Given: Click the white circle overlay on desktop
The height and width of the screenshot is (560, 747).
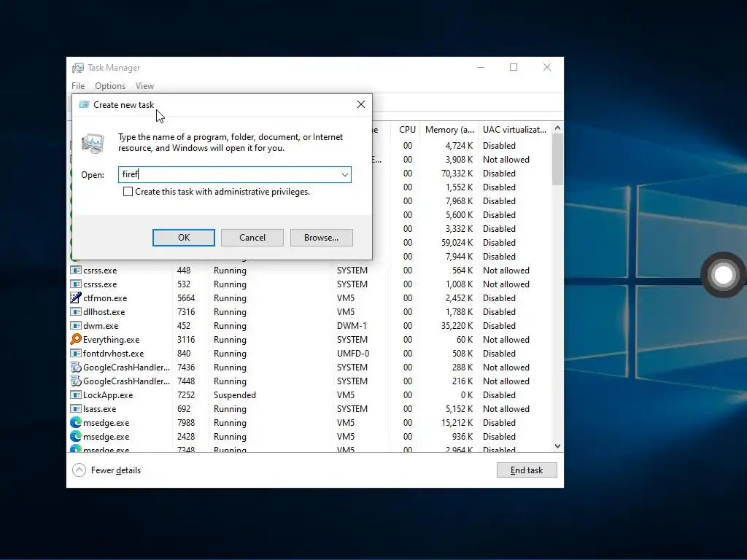Looking at the screenshot, I should click(724, 275).
